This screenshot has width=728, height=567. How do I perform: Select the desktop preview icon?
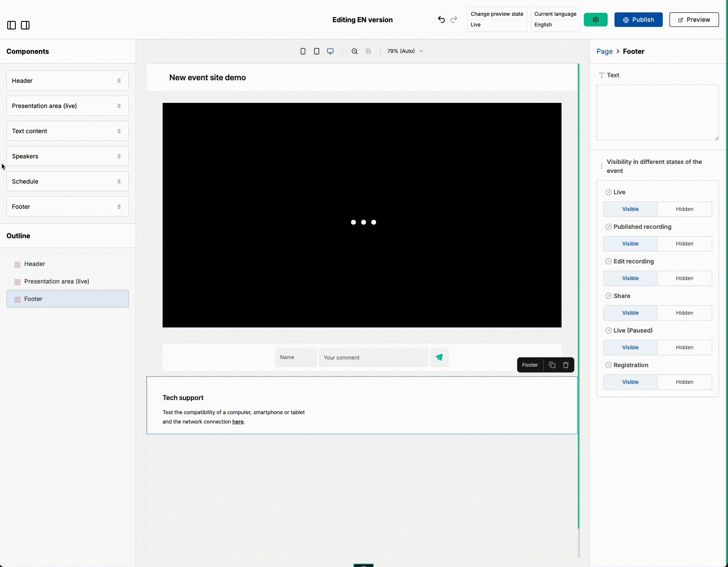pyautogui.click(x=330, y=51)
